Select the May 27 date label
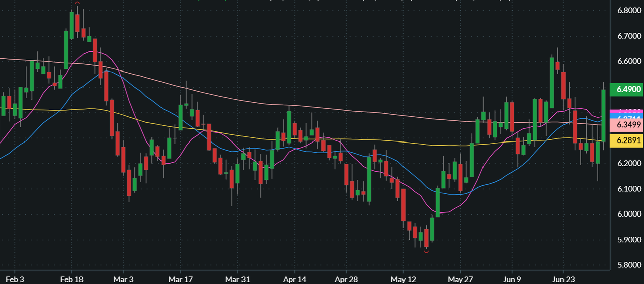This screenshot has height=284, width=644. 461,279
